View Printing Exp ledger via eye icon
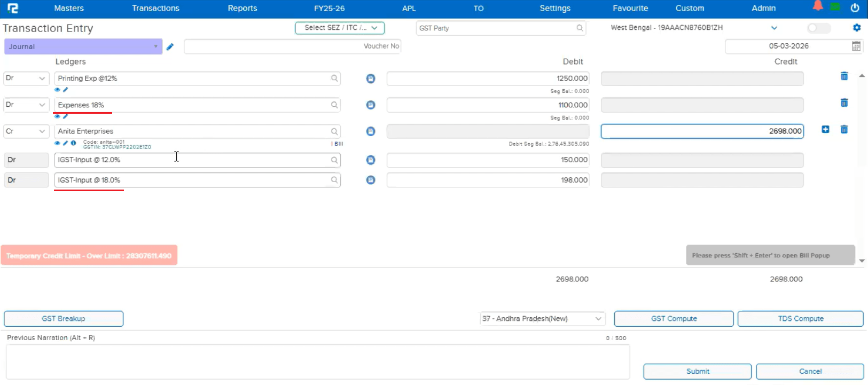 (x=57, y=90)
